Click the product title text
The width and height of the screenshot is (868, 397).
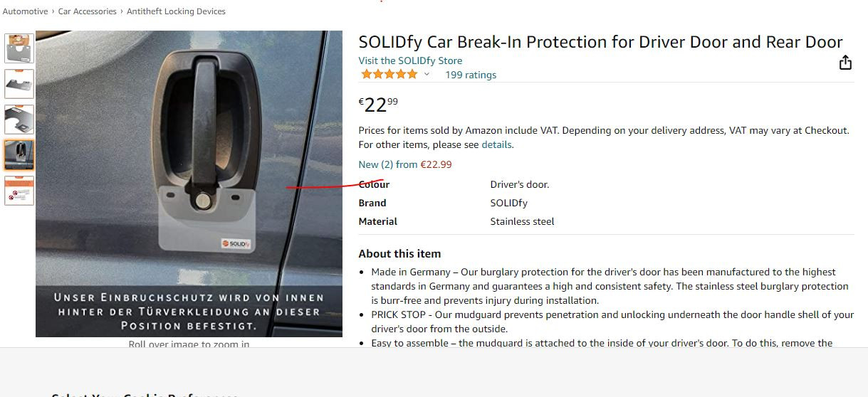pos(600,42)
